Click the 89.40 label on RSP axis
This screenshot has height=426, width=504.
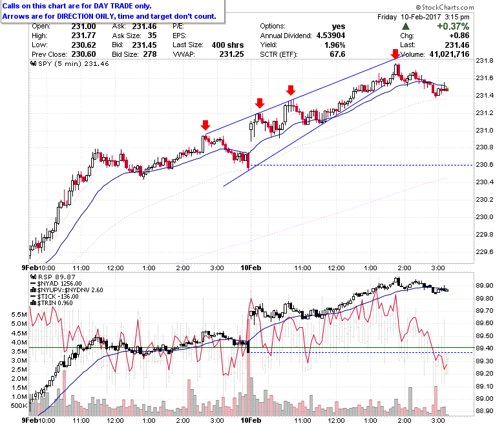(x=485, y=348)
